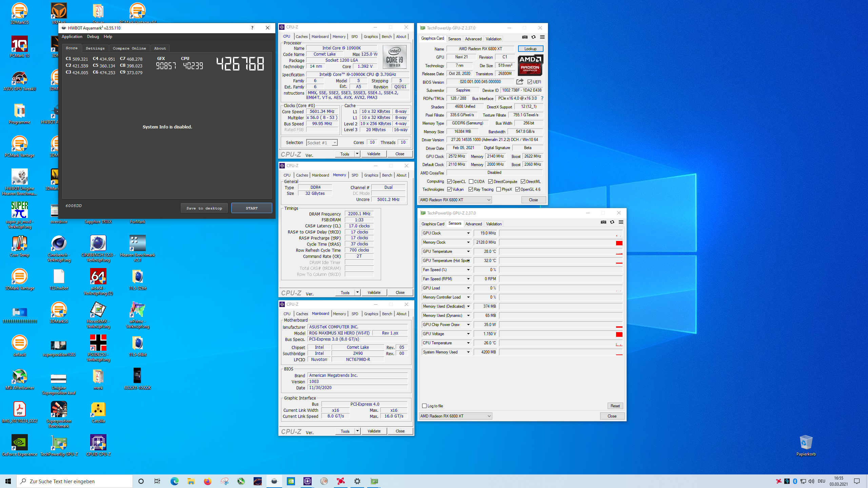Click the Memory Clock sensor graph bar

coord(561,242)
